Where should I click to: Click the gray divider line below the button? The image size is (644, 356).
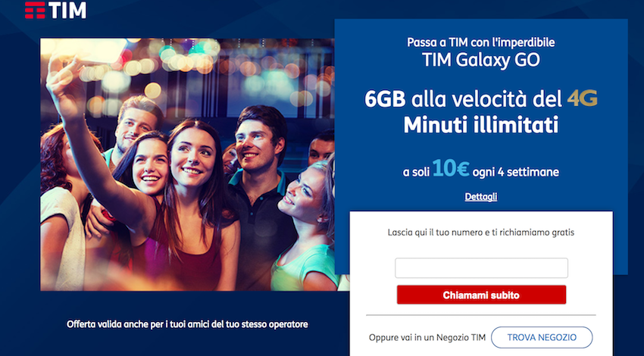481,315
